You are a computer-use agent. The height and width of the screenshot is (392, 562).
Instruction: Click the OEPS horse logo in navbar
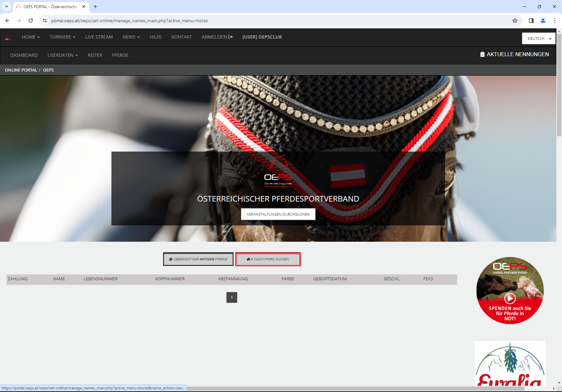tap(9, 37)
